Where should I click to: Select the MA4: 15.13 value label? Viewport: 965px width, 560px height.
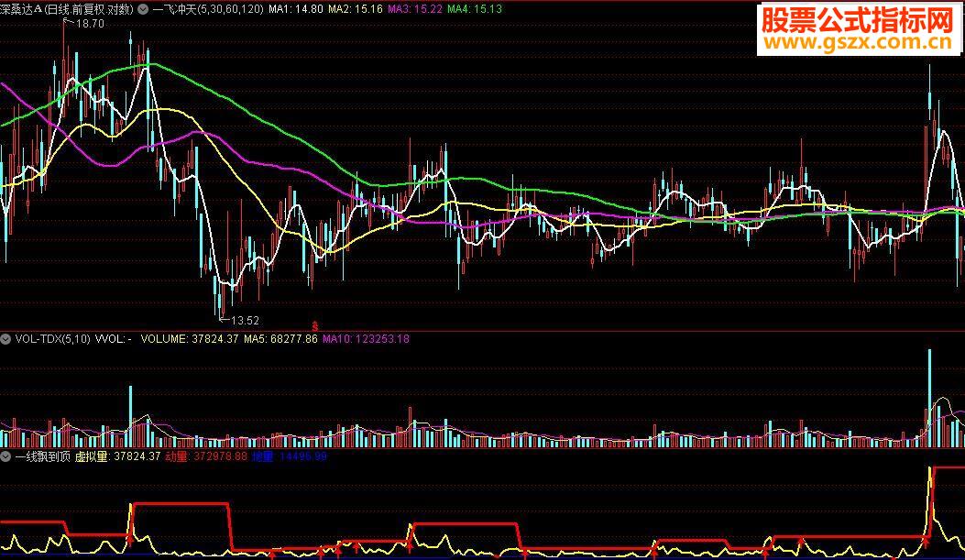[475, 9]
